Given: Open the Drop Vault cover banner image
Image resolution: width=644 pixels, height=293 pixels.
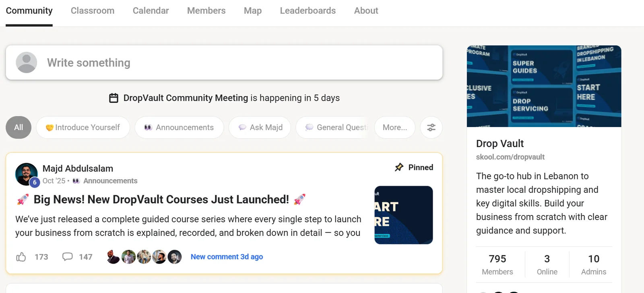Looking at the screenshot, I should pyautogui.click(x=544, y=86).
